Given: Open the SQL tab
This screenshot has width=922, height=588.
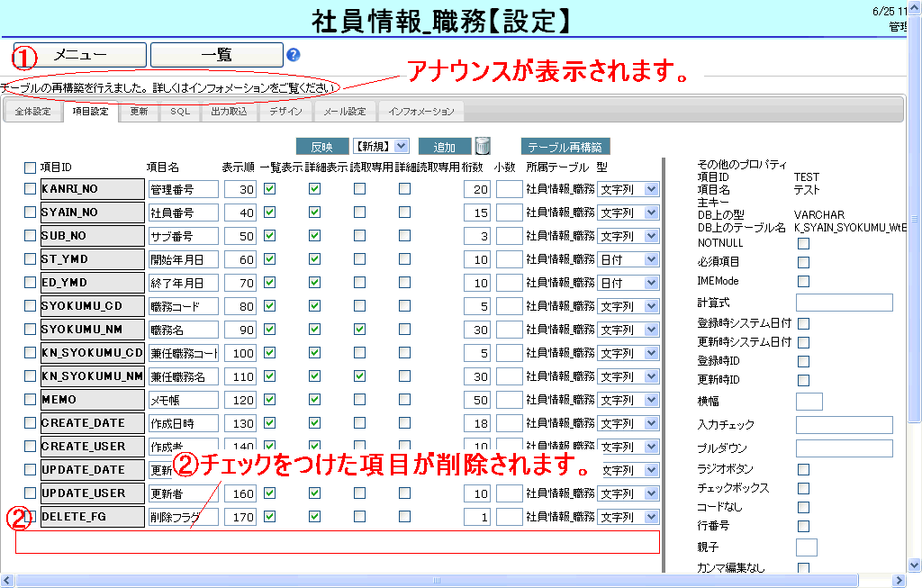Looking at the screenshot, I should [x=180, y=112].
